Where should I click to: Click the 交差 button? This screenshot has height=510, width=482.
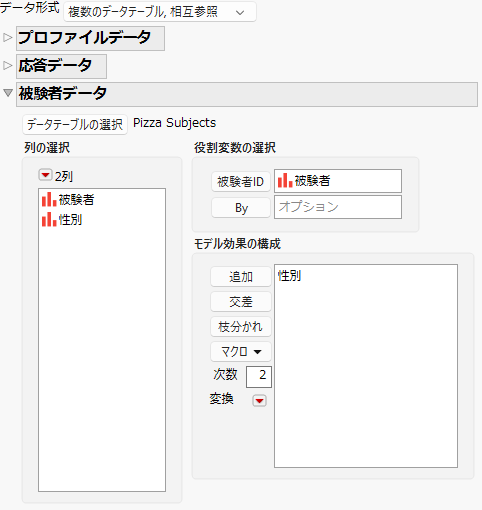(241, 302)
